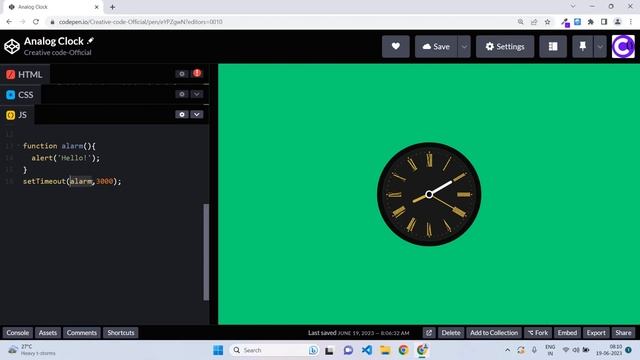Open keyboard Shortcuts panel
The height and width of the screenshot is (360, 640).
click(x=121, y=333)
